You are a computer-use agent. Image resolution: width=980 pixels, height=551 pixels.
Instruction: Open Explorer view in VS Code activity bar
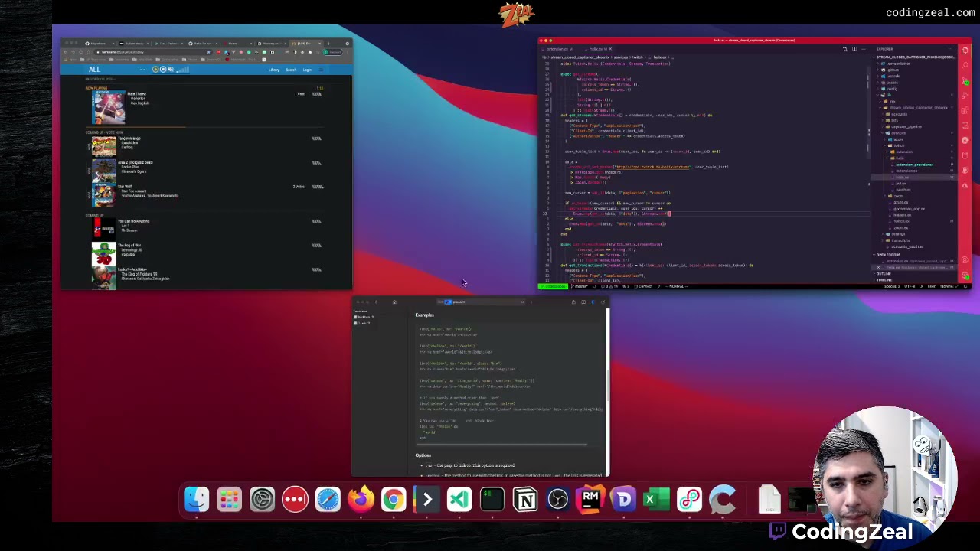click(965, 51)
